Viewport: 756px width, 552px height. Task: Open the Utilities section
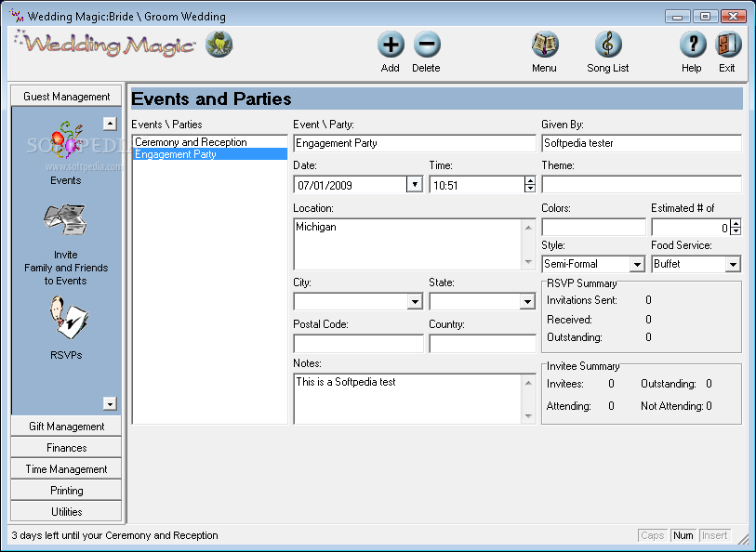point(67,511)
